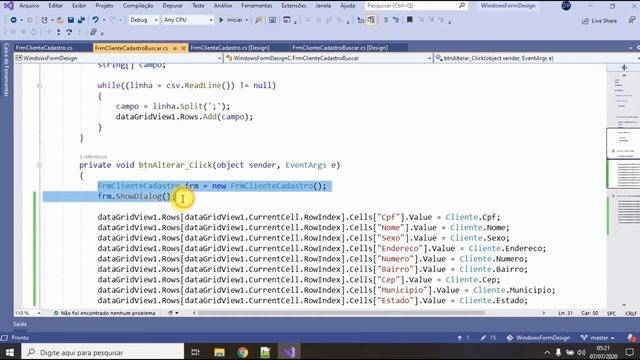Click the CRLF line ending indicator
Viewport: 640px width, 360px height.
[631, 313]
